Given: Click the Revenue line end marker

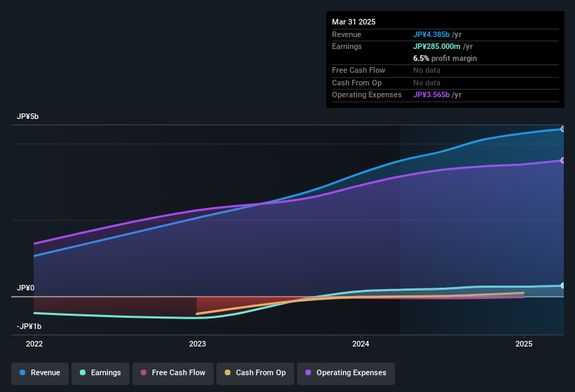Looking at the screenshot, I should click(x=562, y=129).
